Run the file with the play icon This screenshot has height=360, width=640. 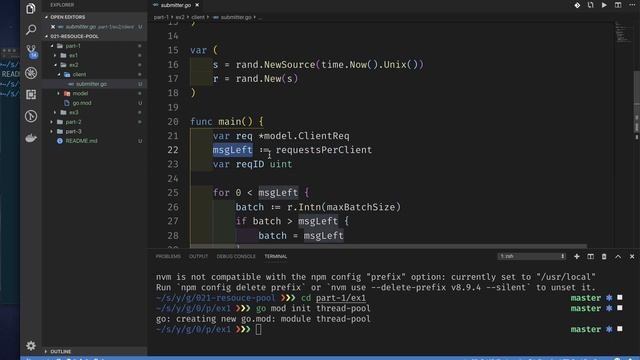[604, 5]
